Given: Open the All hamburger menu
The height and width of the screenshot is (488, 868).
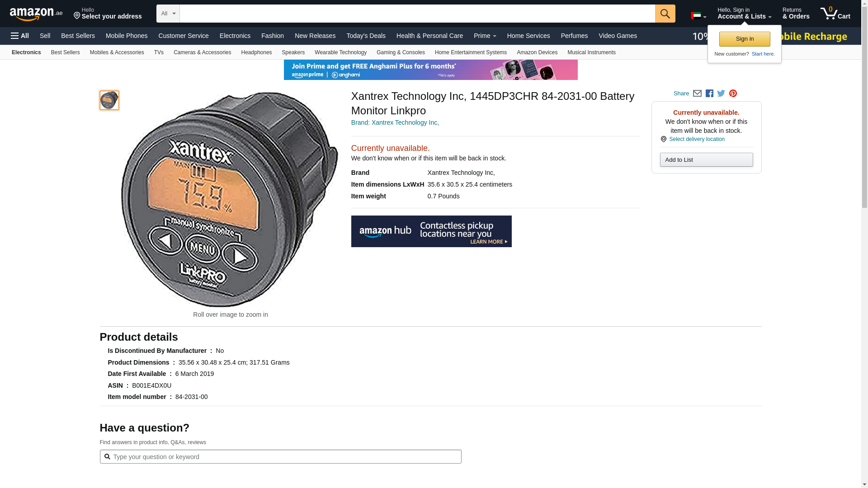Looking at the screenshot, I should coord(20,36).
